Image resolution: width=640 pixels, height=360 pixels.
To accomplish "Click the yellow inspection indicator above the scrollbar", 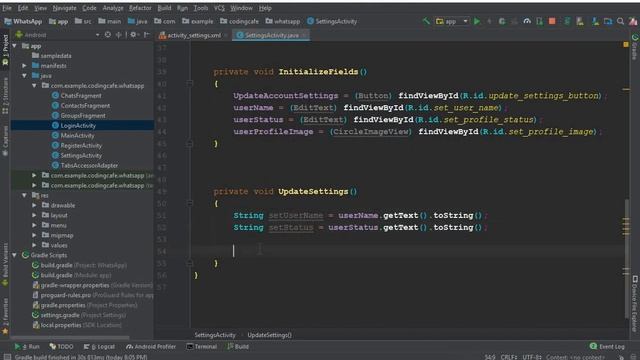I will coord(626,44).
